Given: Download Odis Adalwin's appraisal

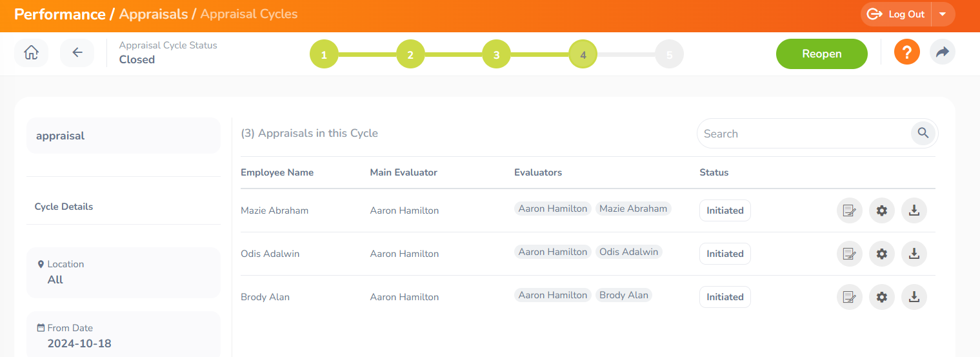Looking at the screenshot, I should (x=914, y=254).
